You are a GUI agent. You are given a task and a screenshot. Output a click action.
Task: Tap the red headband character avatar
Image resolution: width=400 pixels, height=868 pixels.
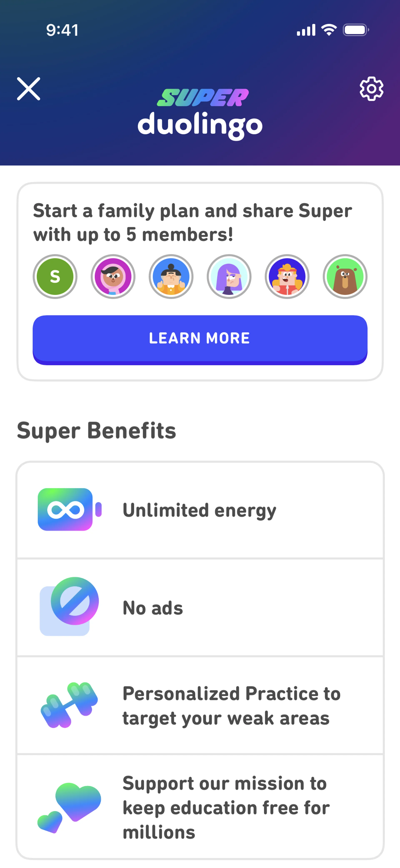287,277
